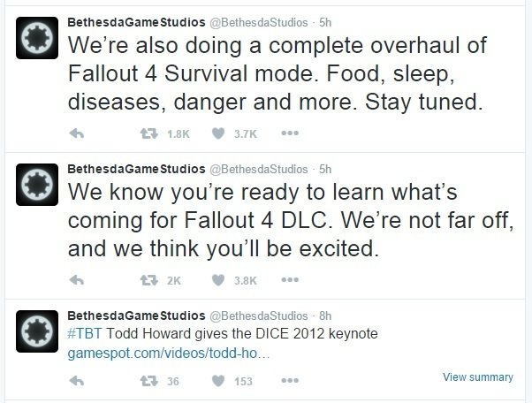The image size is (532, 403).
Task: Retweet the Fallout 4 DLC tweet
Action: click(x=149, y=280)
